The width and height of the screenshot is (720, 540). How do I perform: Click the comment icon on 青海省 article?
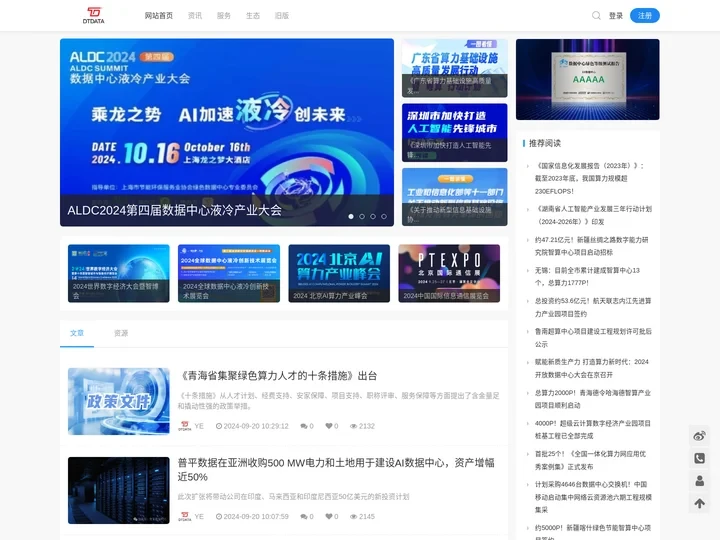click(304, 426)
